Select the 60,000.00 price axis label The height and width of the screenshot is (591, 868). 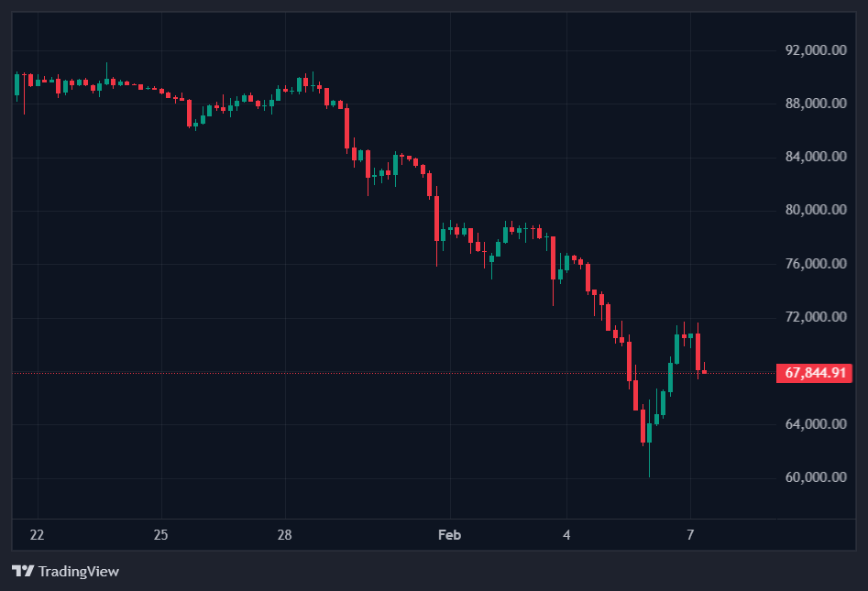816,477
